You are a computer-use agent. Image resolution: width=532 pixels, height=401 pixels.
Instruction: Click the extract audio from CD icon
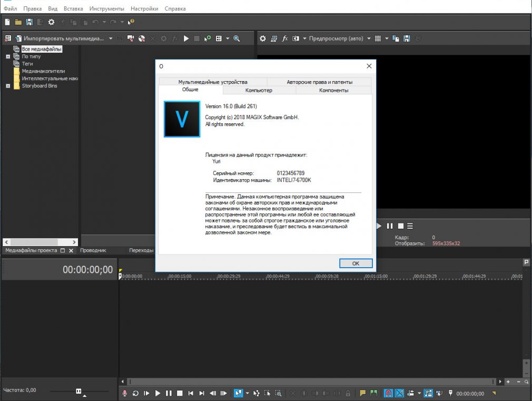[x=142, y=38]
